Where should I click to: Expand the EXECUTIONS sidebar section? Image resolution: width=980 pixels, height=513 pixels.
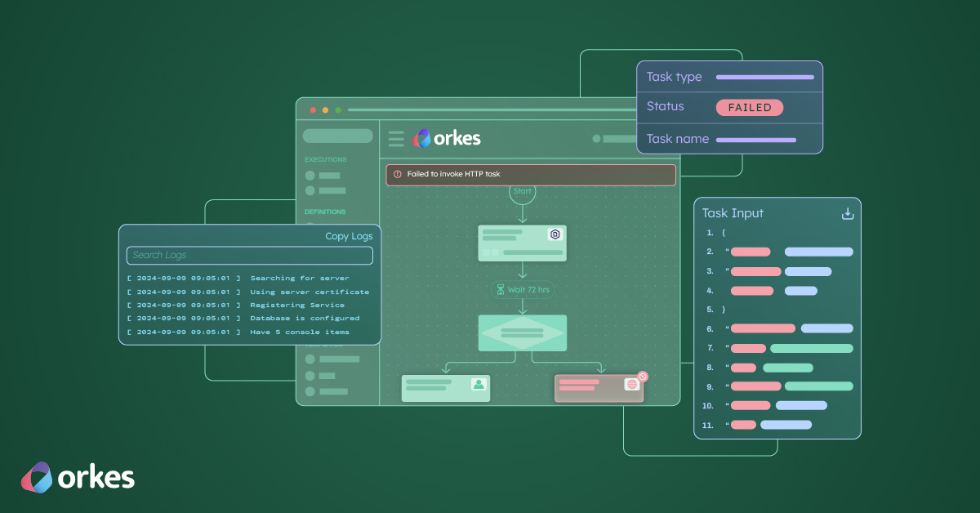pos(326,159)
